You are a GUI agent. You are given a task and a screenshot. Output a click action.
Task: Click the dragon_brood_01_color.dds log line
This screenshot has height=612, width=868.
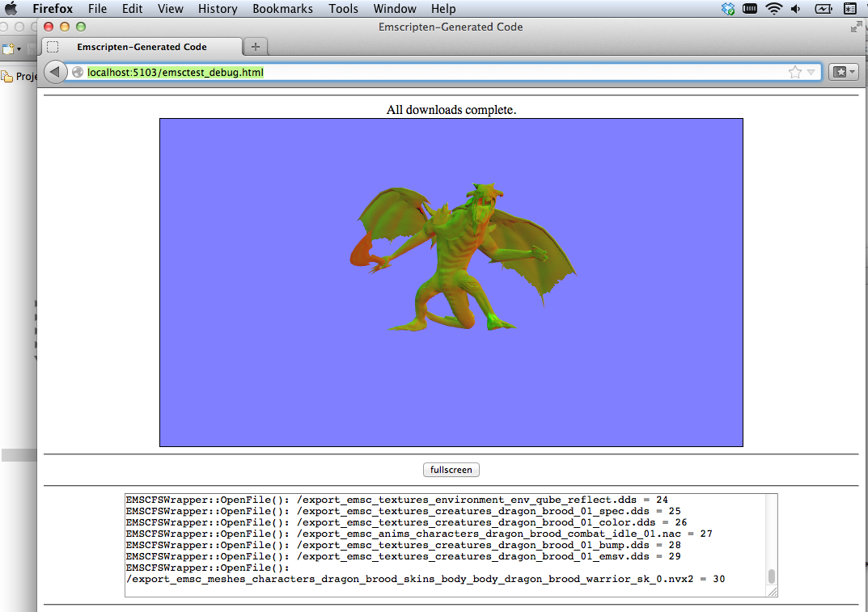406,522
